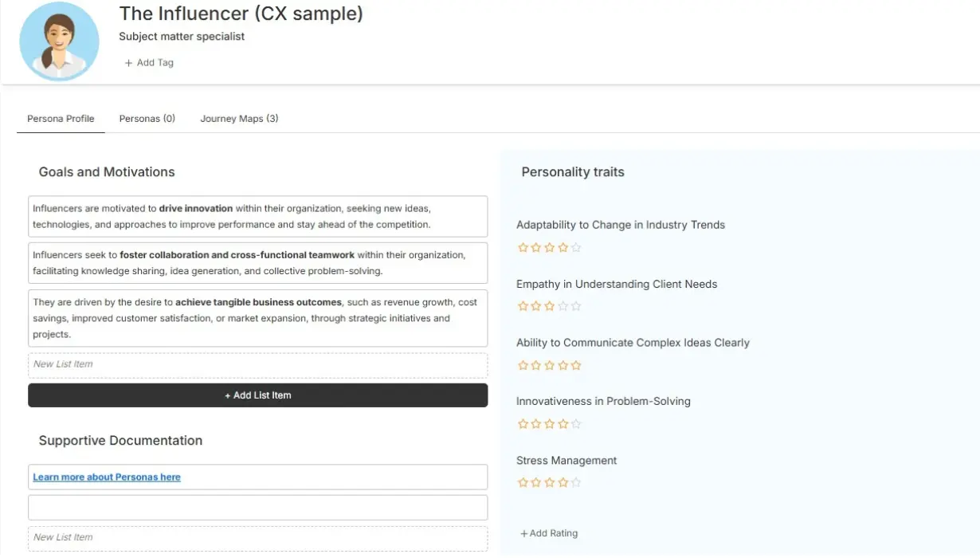980x558 pixels.
Task: Click the Add Tag plus icon
Action: coord(128,62)
